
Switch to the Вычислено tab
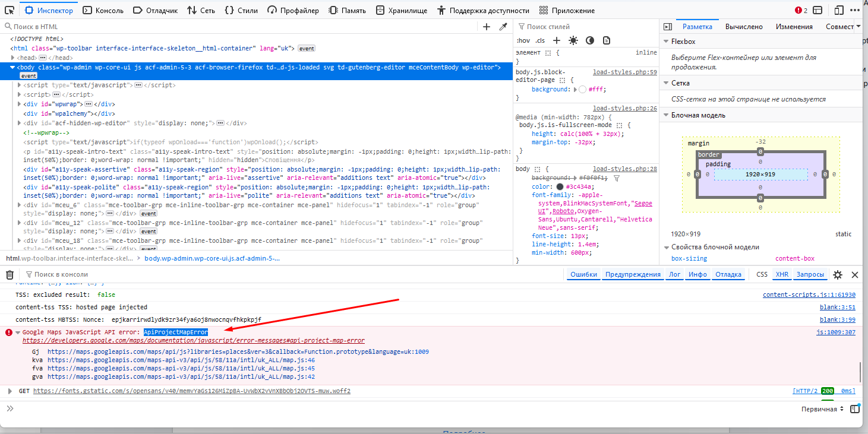(744, 27)
